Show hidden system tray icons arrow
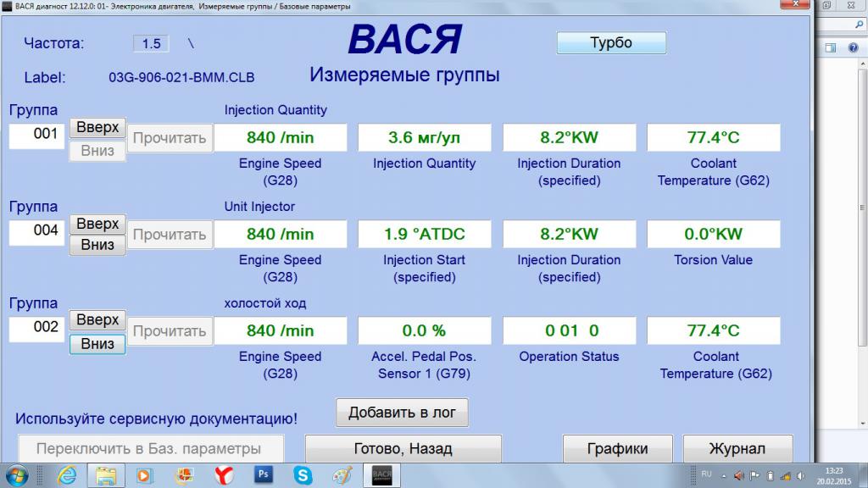This screenshot has height=488, width=868. click(x=724, y=476)
